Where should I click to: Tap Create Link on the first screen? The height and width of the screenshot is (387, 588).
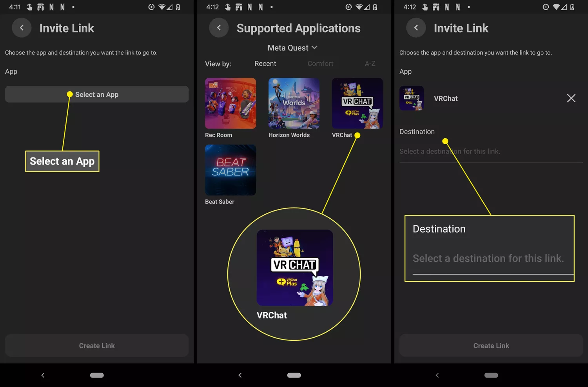pyautogui.click(x=97, y=345)
